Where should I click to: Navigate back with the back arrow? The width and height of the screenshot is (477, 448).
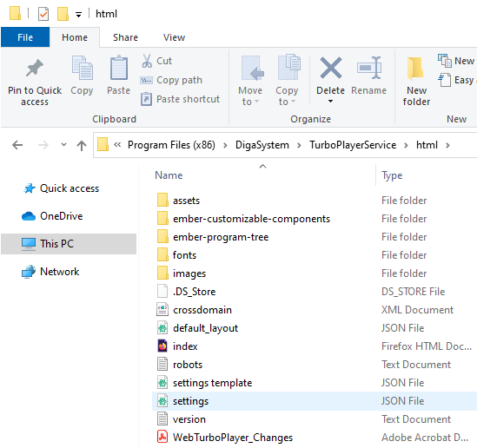pos(17,145)
